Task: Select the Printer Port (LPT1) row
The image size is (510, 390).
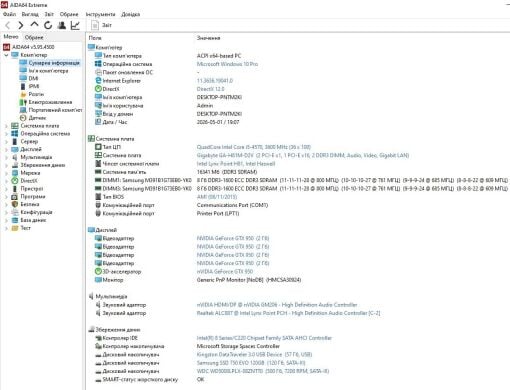Action: coord(218,213)
